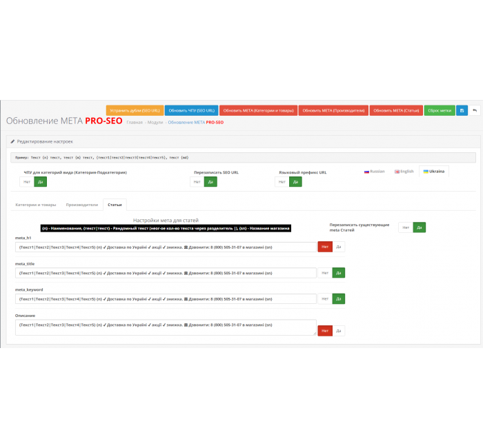Set Языковый префикс URL to Да
The width and height of the screenshot is (483, 448).
[x=295, y=182]
